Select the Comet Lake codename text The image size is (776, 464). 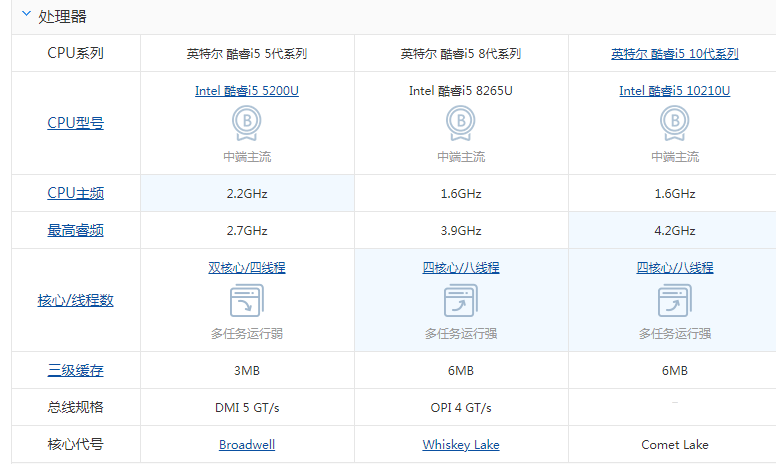(x=675, y=445)
